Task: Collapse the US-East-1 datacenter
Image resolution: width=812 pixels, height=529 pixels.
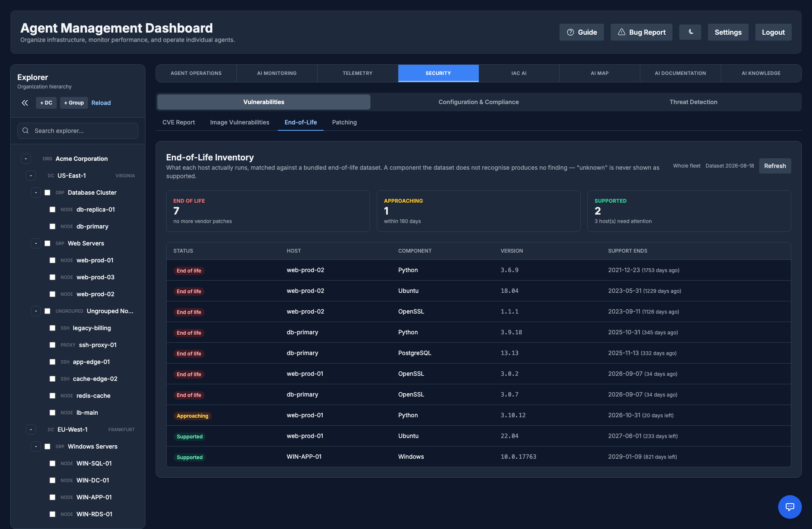Action: click(31, 176)
